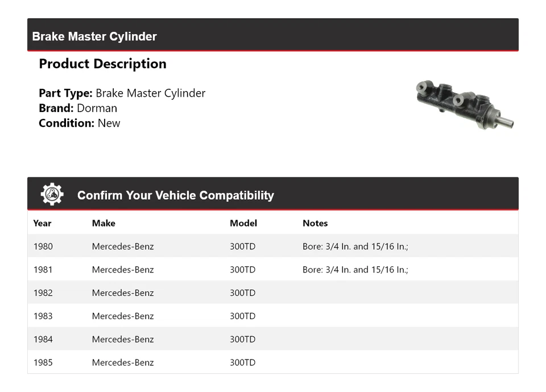Click the Year column header
This screenshot has width=546, height=392.
point(42,223)
